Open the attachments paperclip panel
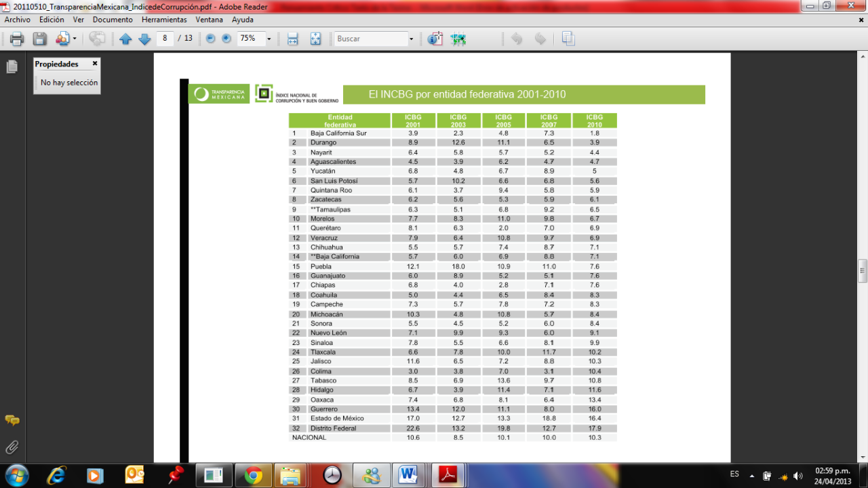The height and width of the screenshot is (488, 868). [x=12, y=447]
